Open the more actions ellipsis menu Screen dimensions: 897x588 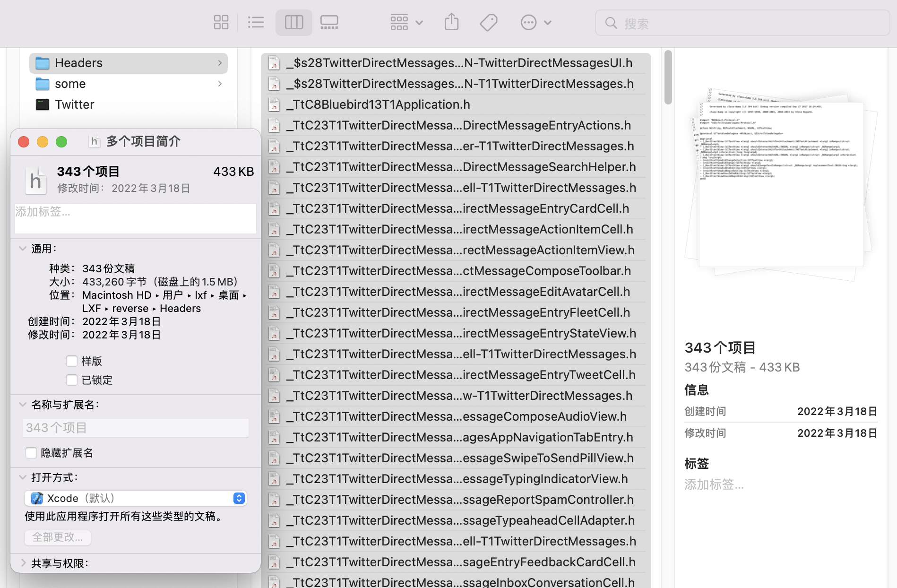535,22
